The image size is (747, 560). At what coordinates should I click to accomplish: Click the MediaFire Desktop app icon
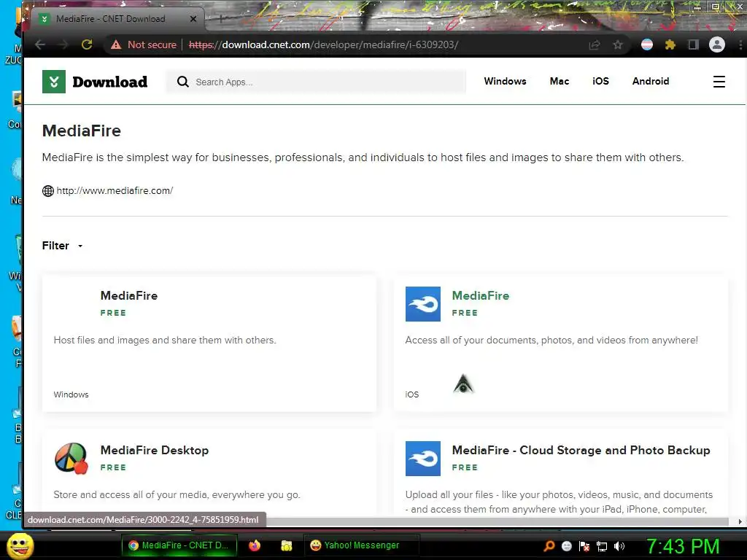click(x=71, y=458)
